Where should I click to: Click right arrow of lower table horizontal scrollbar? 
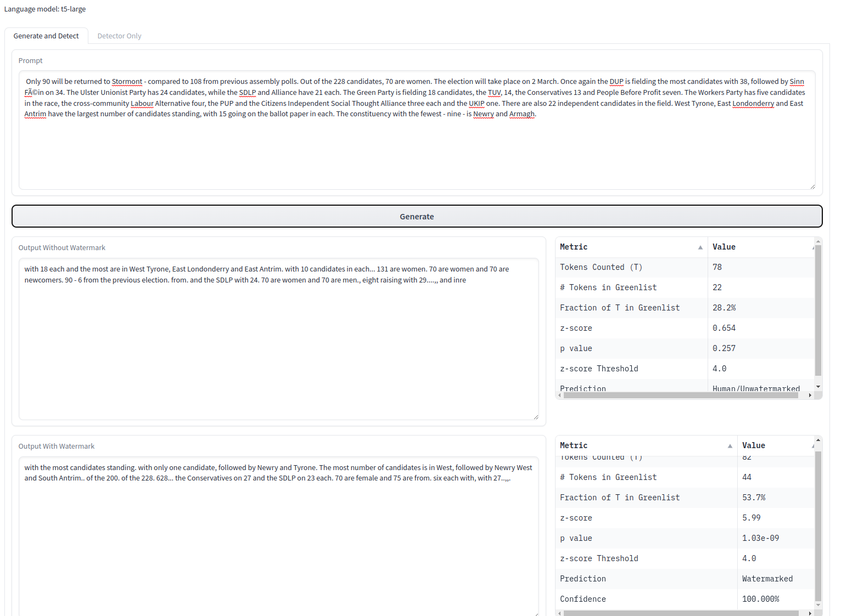coord(810,613)
